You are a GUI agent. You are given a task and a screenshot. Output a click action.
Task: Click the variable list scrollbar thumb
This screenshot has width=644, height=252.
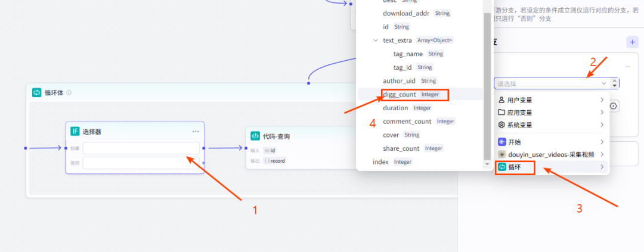point(487,86)
